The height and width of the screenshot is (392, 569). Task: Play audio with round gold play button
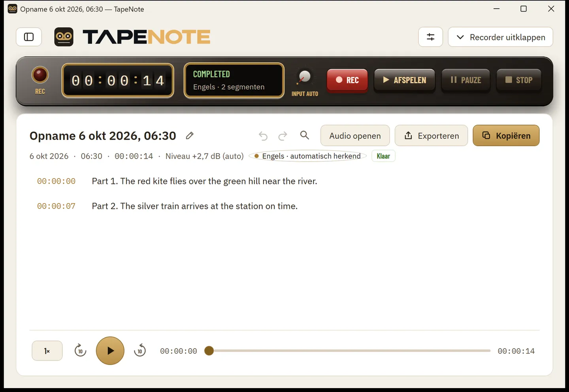pos(110,351)
